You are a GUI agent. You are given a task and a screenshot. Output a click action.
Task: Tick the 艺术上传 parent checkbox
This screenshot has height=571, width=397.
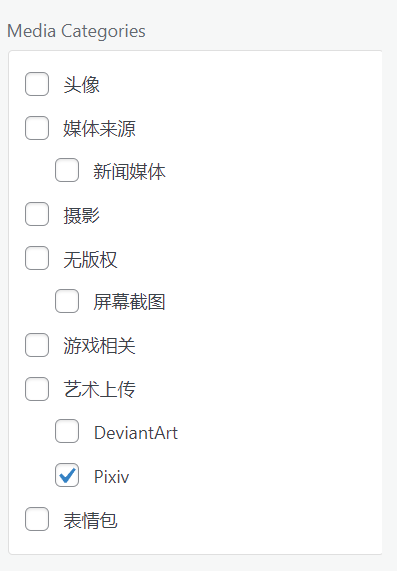point(37,389)
